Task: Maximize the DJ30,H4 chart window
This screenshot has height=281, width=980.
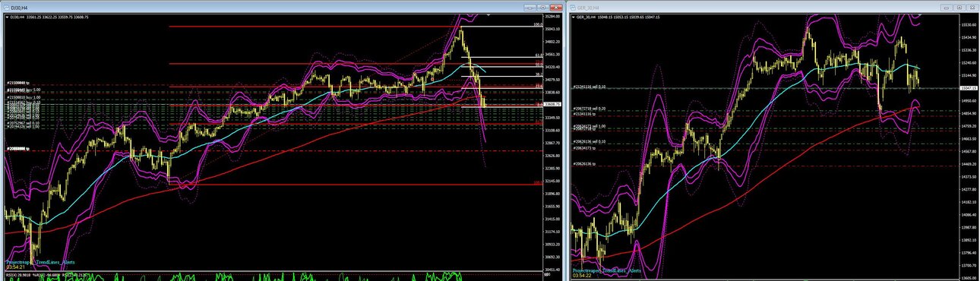Action: (544, 7)
